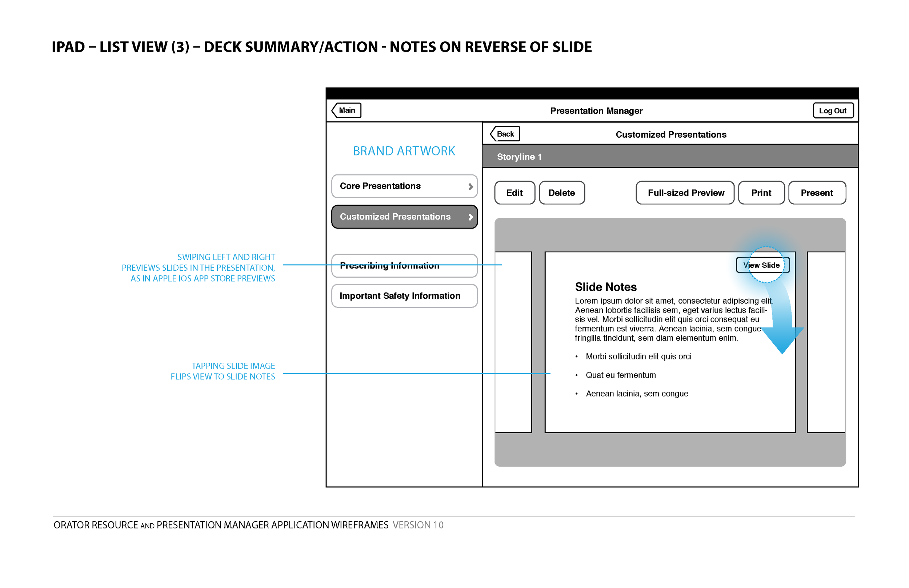Click the bullet 'Aenean lacinia, sem congue'
The height and width of the screenshot is (588, 909).
[637, 394]
